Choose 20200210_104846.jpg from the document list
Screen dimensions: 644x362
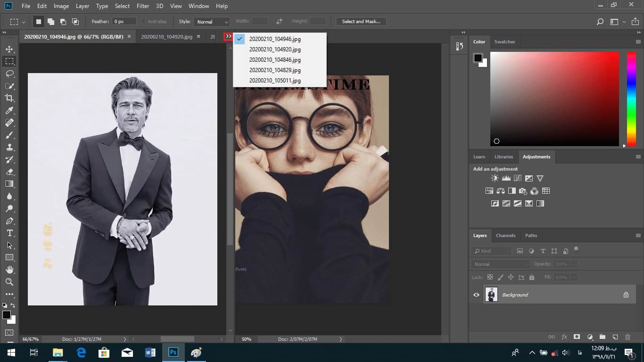tap(275, 60)
